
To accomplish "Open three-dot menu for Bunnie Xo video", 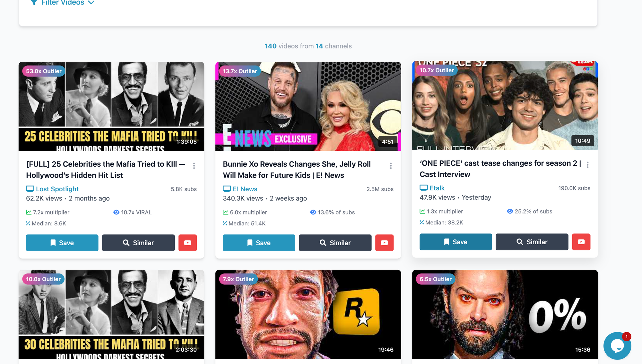I will [x=391, y=166].
